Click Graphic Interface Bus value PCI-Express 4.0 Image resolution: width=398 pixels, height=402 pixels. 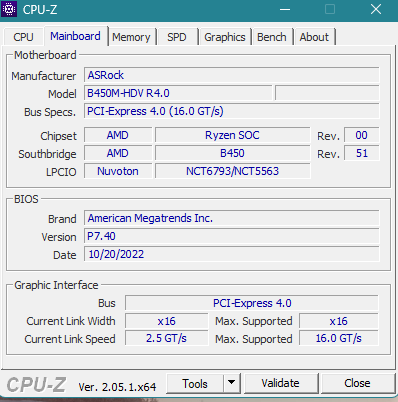(x=252, y=303)
